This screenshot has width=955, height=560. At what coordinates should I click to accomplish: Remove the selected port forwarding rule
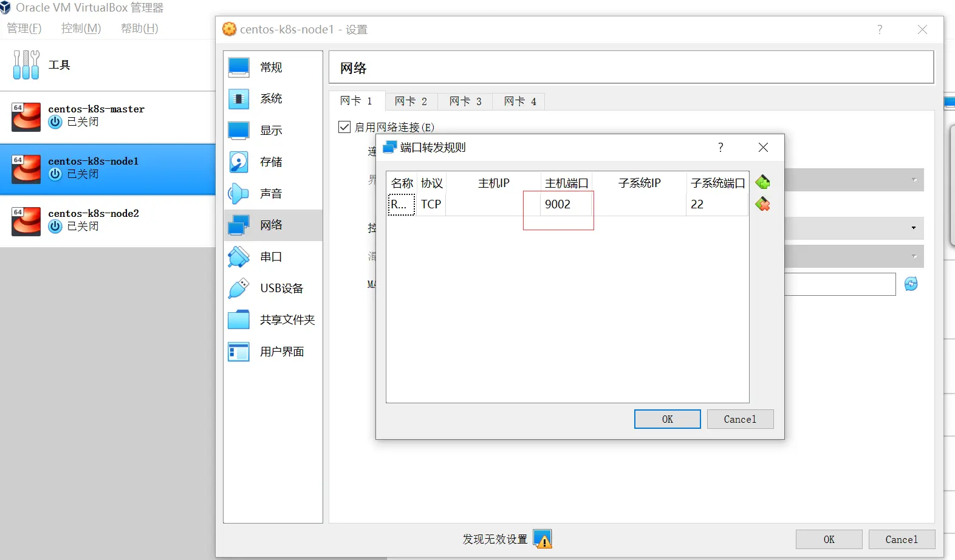click(x=762, y=204)
